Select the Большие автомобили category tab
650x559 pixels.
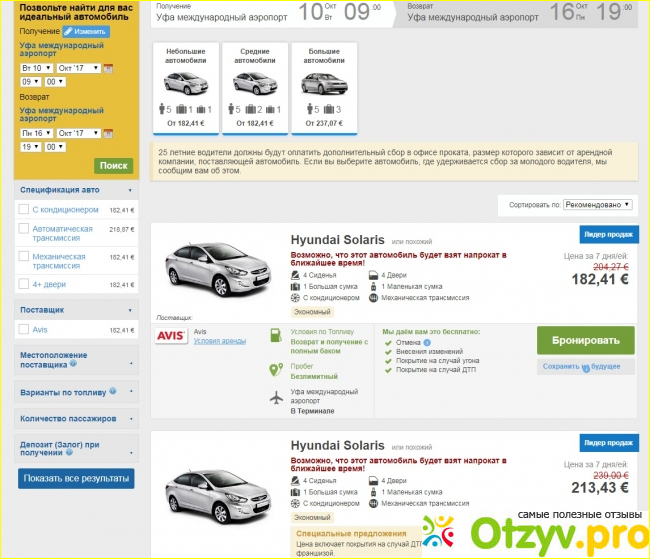pyautogui.click(x=323, y=88)
